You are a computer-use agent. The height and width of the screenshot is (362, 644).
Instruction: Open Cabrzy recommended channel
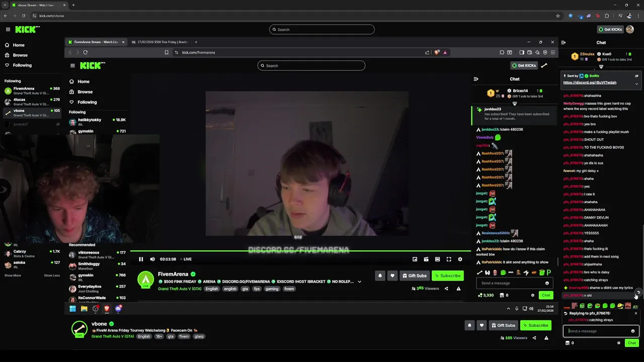point(32,253)
